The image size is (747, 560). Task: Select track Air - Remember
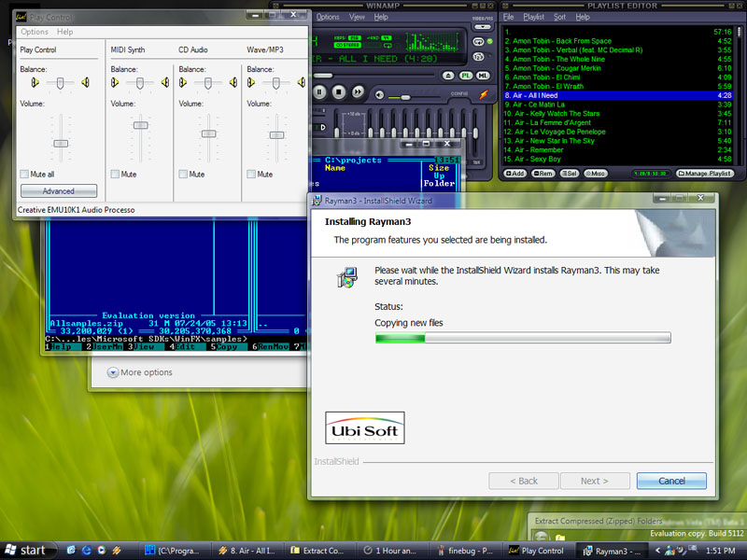pyautogui.click(x=618, y=150)
